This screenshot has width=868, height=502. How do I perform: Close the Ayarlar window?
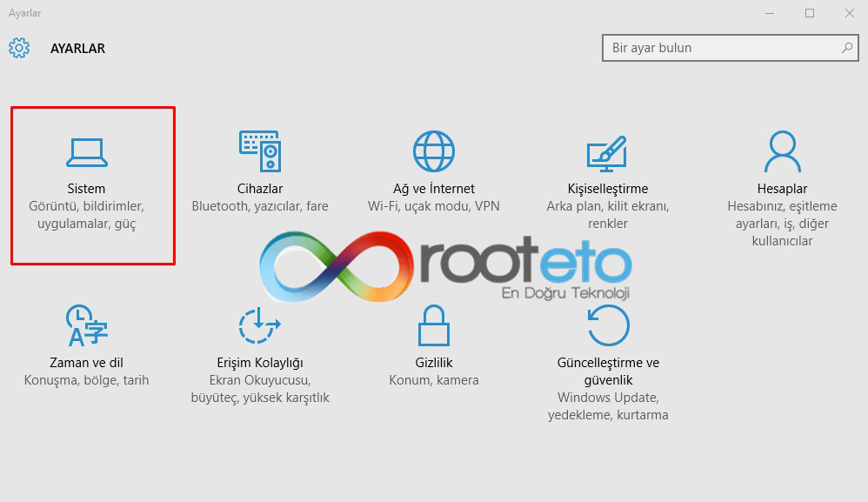[x=849, y=13]
